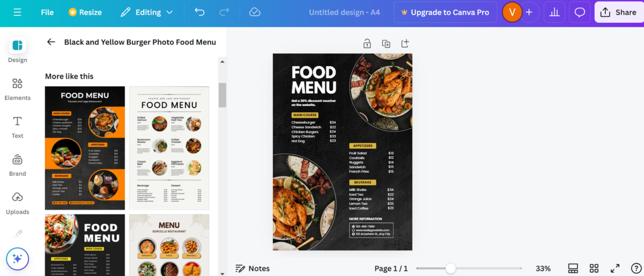The width and height of the screenshot is (644, 276).
Task: Click the Magic Studio sparkle icon
Action: pos(17,259)
